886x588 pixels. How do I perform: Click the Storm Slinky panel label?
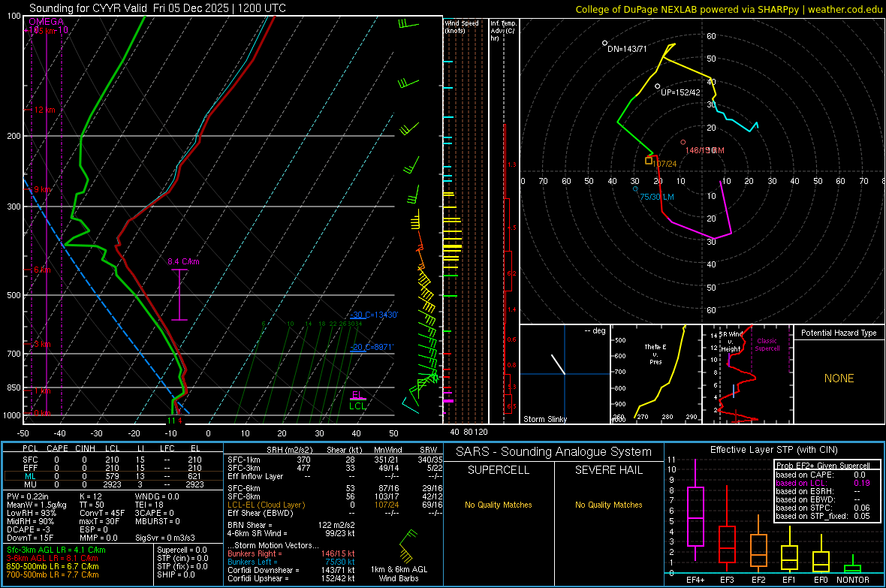click(x=544, y=419)
